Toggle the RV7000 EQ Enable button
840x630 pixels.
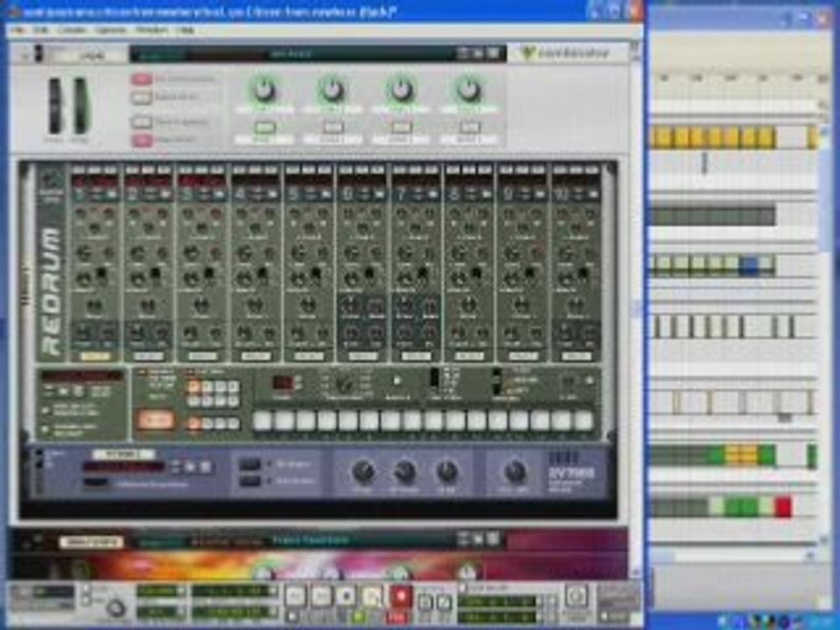click(249, 465)
